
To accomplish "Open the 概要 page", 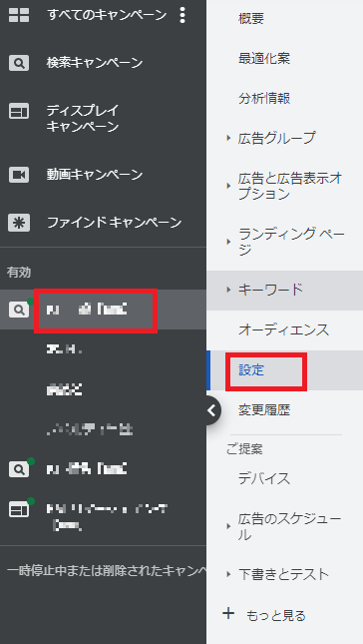I will pos(251,19).
